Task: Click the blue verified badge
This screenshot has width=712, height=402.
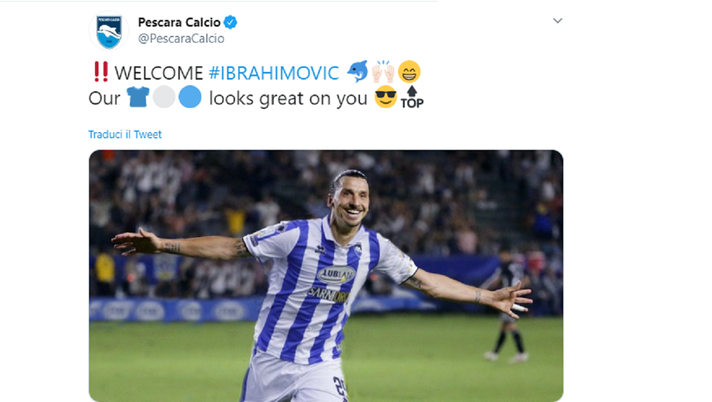Action: click(231, 22)
